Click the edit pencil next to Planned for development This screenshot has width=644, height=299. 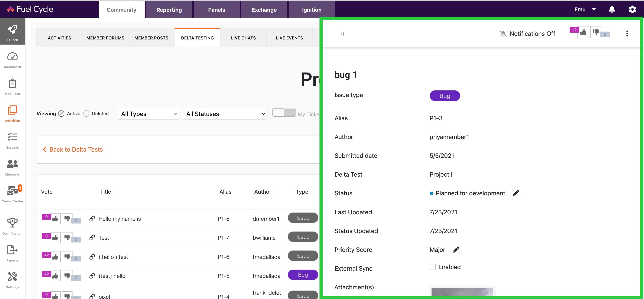point(517,193)
